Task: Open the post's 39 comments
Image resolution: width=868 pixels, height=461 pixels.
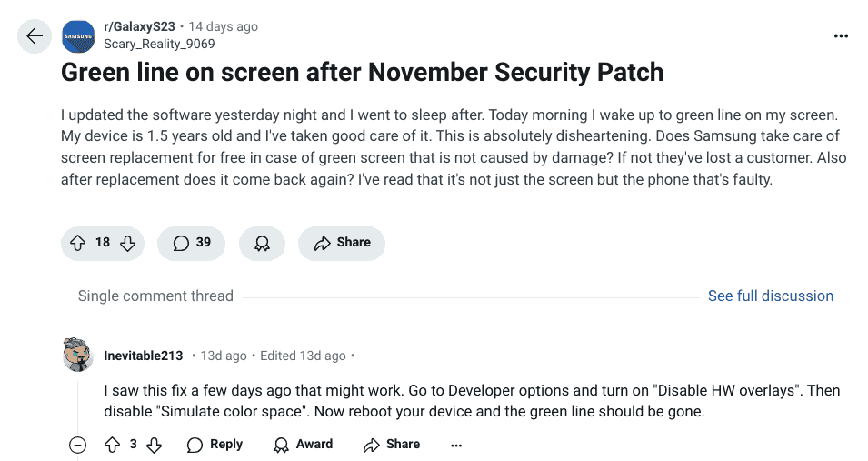Action: [x=192, y=243]
